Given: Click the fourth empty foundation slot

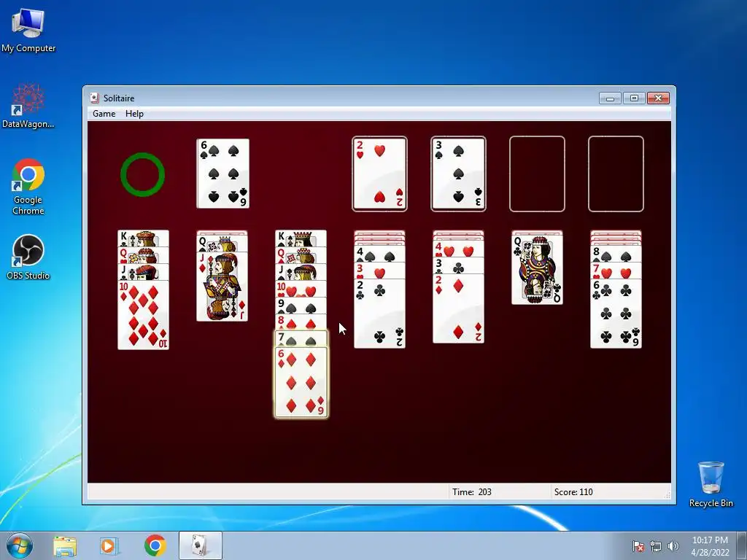Looking at the screenshot, I should click(x=616, y=174).
